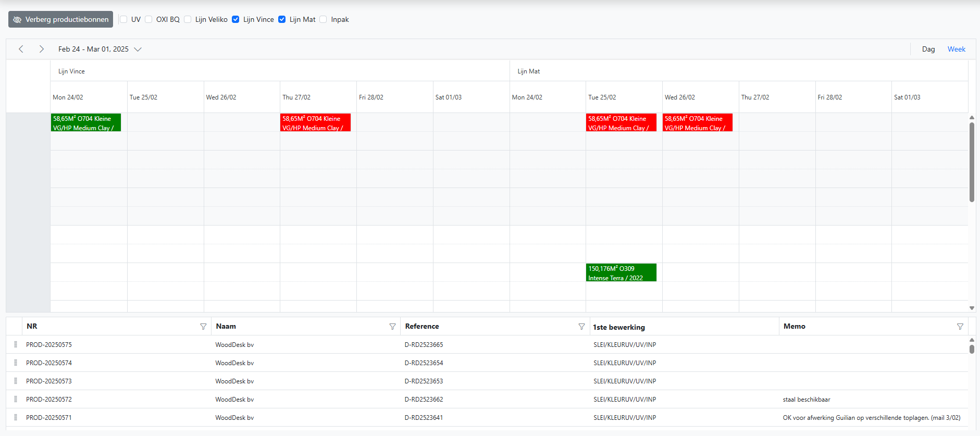This screenshot has height=436, width=980.
Task: Enable the UV checkbox
Action: point(123,19)
